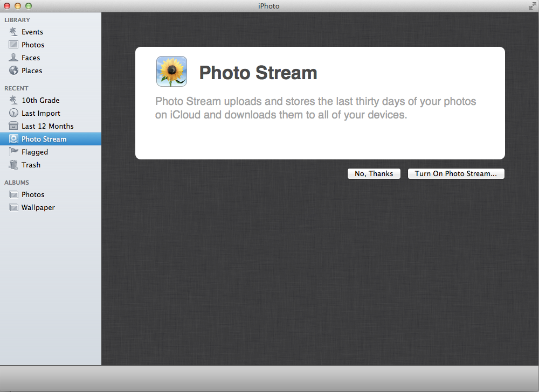
Task: Click the RECENT section header
Action: (x=16, y=88)
